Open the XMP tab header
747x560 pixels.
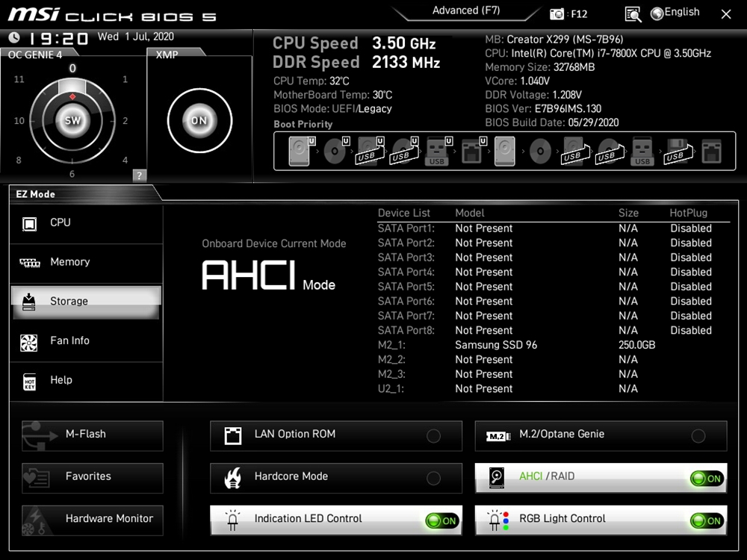pyautogui.click(x=167, y=55)
